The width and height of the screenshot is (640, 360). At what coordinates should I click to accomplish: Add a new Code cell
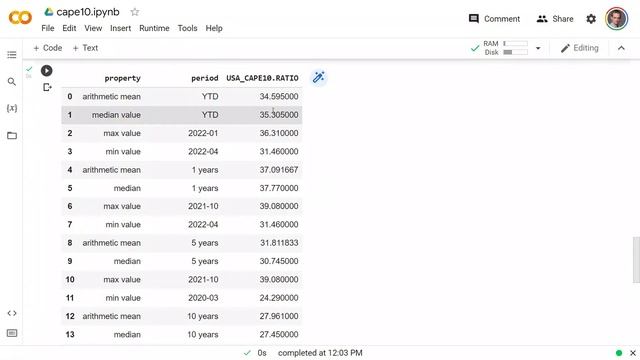pyautogui.click(x=48, y=48)
